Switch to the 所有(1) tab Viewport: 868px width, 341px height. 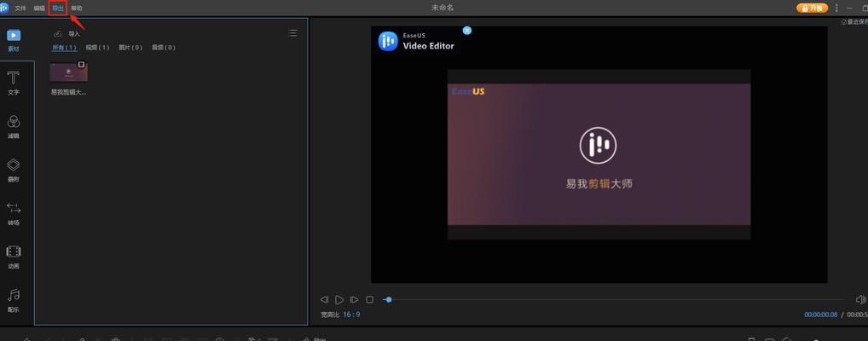[64, 48]
